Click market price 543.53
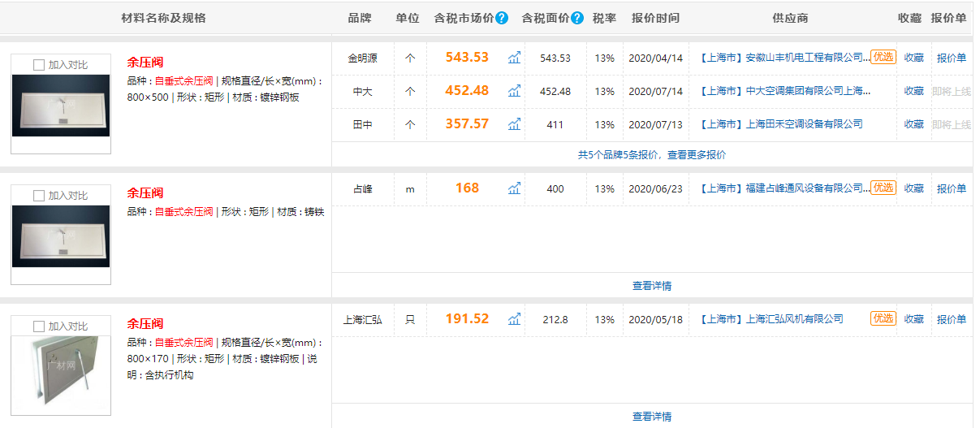 tap(467, 57)
